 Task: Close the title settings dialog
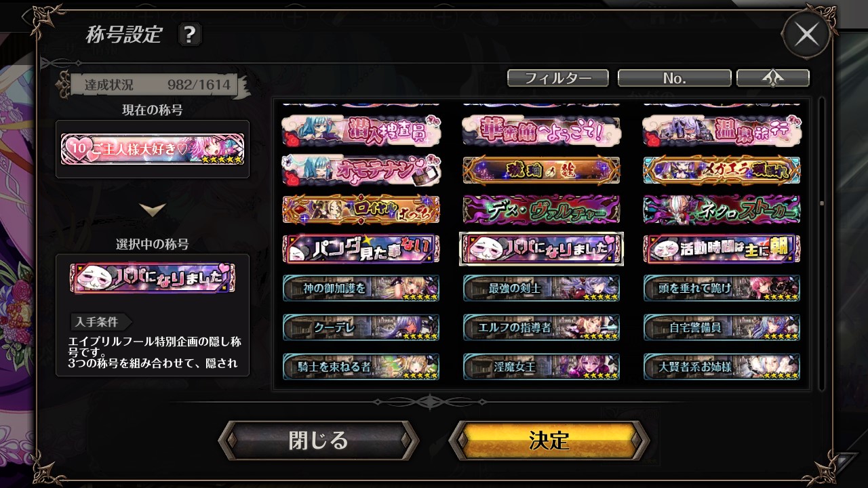click(x=806, y=35)
